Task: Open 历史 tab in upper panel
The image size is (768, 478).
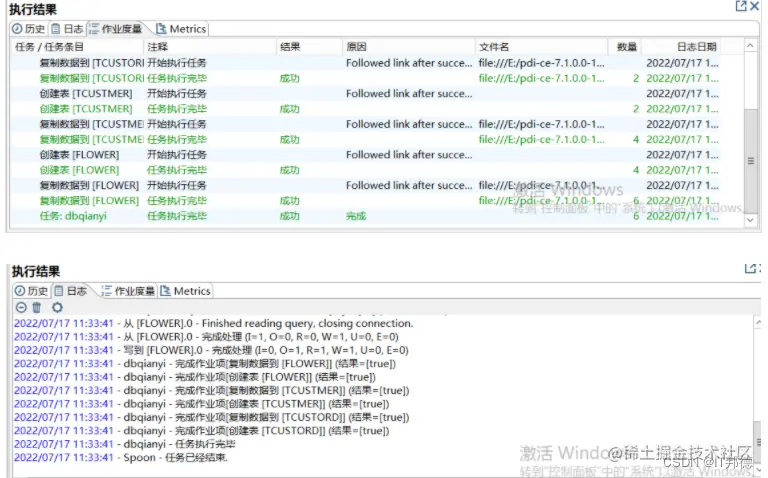Action: [x=28, y=29]
